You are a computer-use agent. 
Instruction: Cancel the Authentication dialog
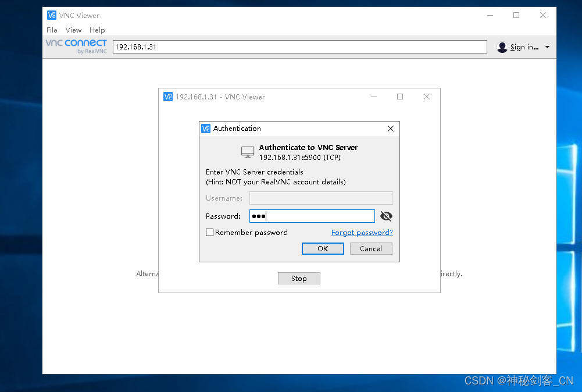point(371,249)
